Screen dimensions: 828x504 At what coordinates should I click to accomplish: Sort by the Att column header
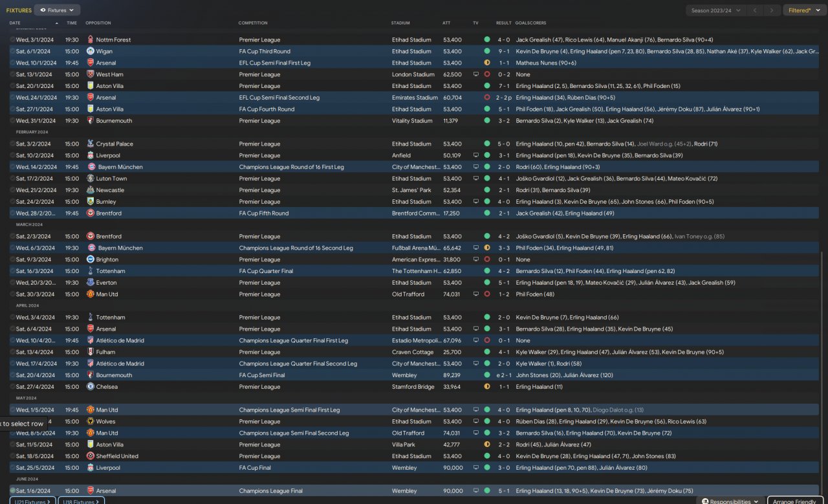446,23
